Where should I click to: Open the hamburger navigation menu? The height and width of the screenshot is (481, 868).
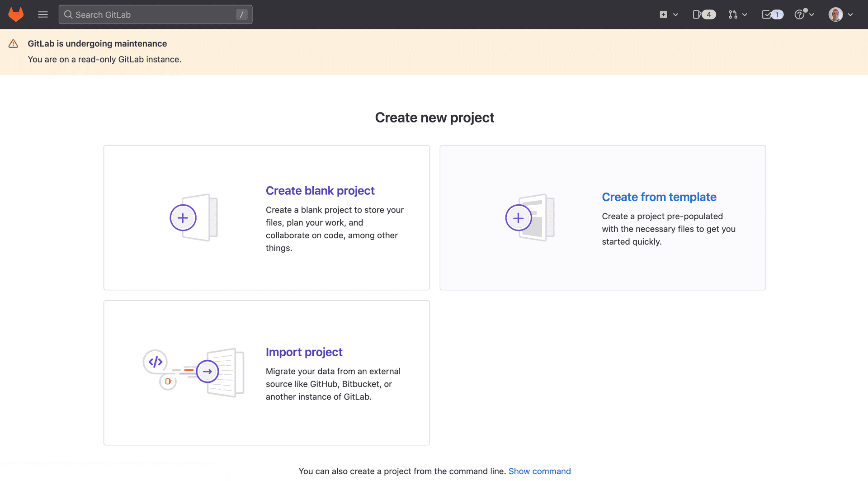click(x=43, y=14)
